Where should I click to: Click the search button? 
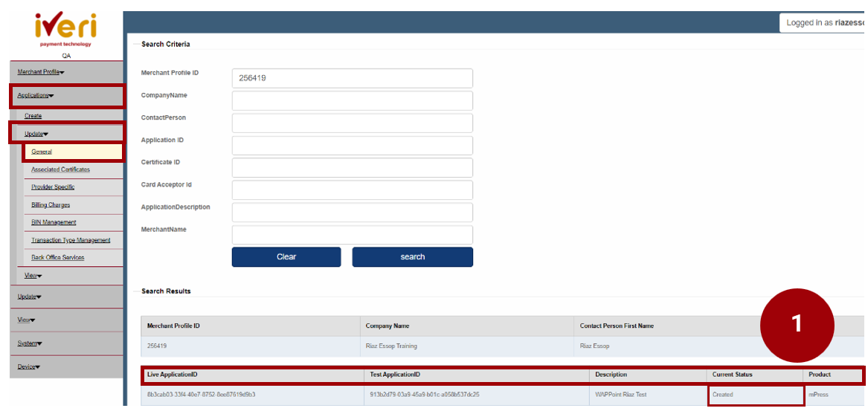point(412,257)
